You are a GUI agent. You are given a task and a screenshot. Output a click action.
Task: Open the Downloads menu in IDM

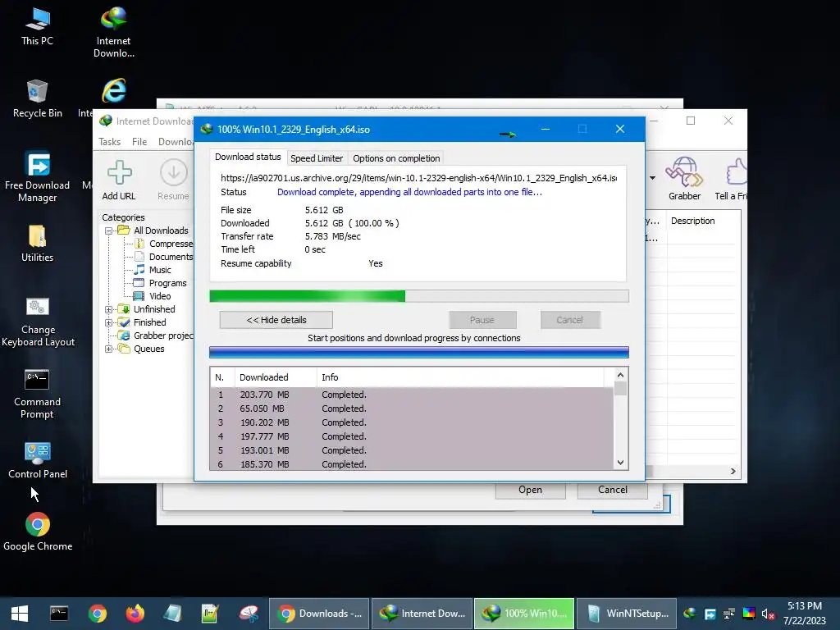[176, 142]
